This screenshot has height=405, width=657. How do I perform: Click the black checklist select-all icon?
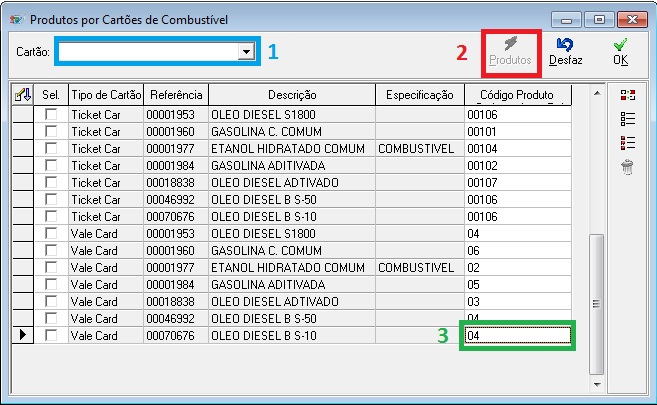(x=627, y=119)
